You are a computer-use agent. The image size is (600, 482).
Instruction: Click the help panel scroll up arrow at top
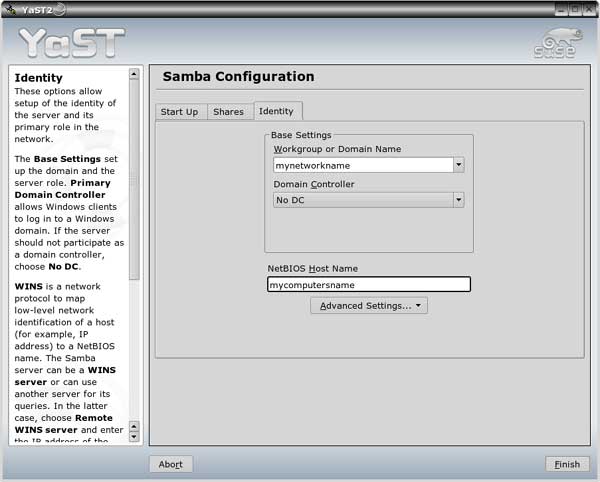pos(134,74)
